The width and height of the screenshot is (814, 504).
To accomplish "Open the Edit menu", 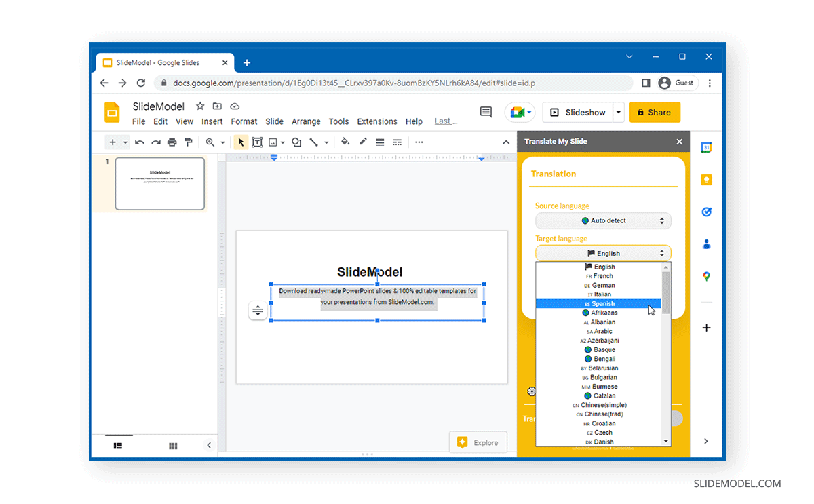I will tap(160, 122).
